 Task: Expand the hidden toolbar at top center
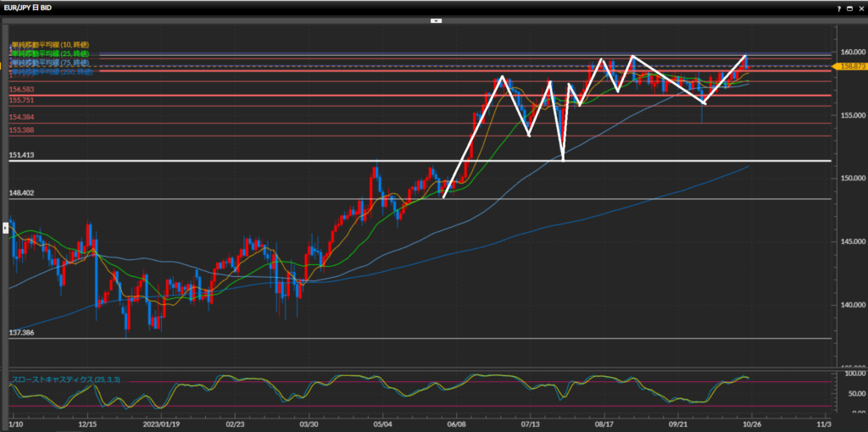click(x=434, y=19)
